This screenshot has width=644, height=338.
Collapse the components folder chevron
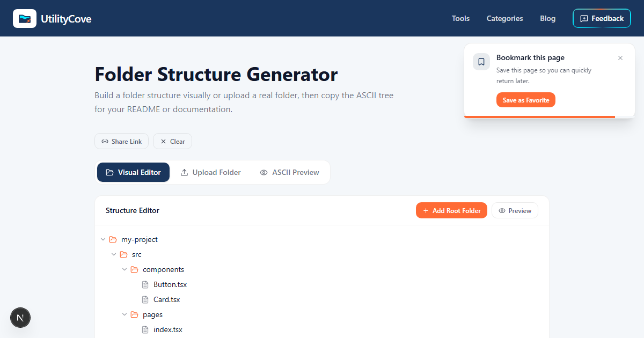click(124, 270)
